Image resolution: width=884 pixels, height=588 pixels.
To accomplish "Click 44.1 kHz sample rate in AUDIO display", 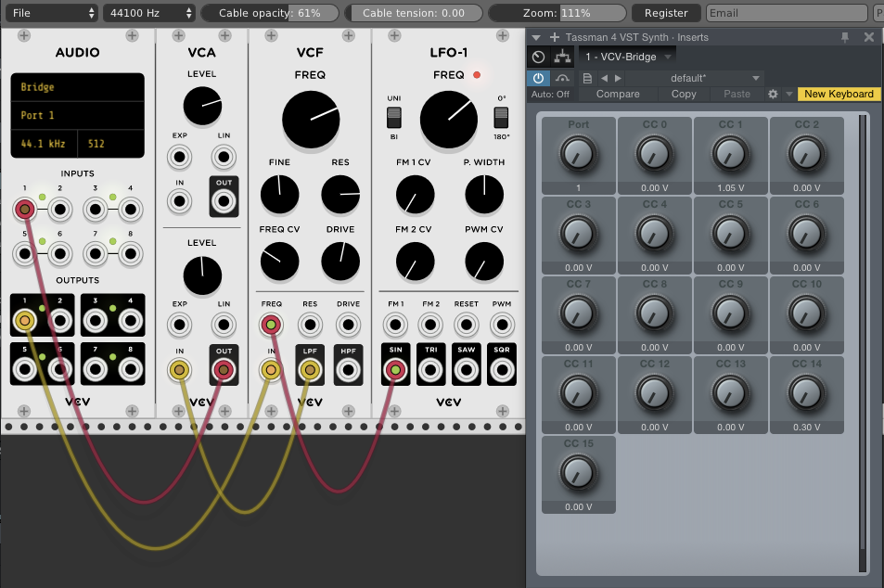I will pyautogui.click(x=44, y=144).
